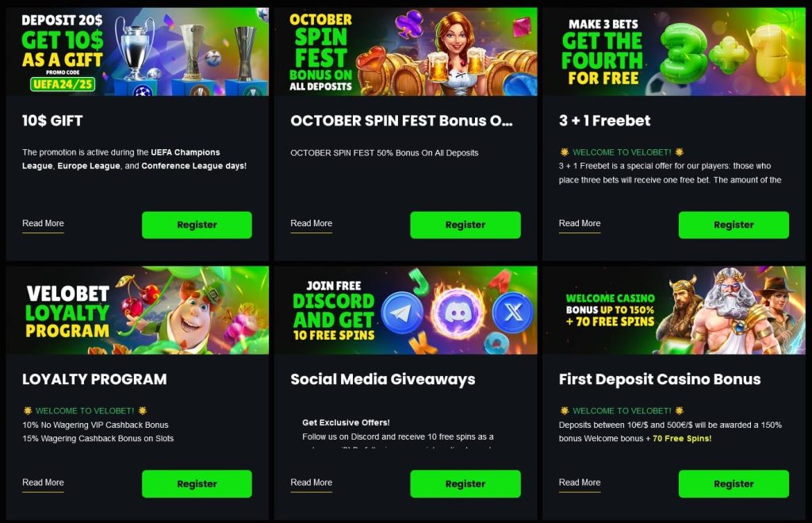Register for the 10$ Gift promotion

point(197,225)
